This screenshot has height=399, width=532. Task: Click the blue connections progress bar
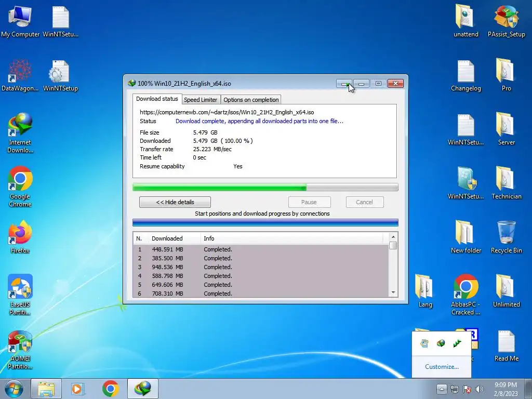click(265, 222)
